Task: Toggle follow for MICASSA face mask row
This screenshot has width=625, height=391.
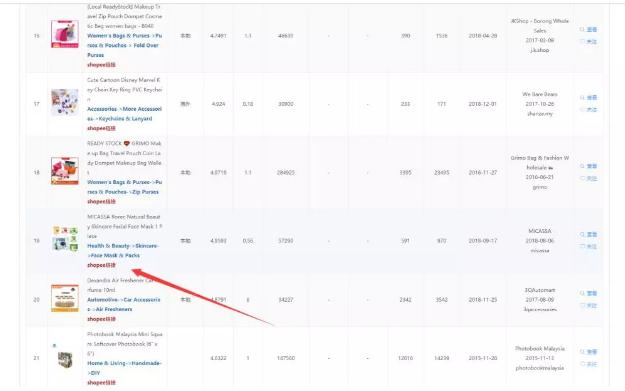Action: coord(588,246)
